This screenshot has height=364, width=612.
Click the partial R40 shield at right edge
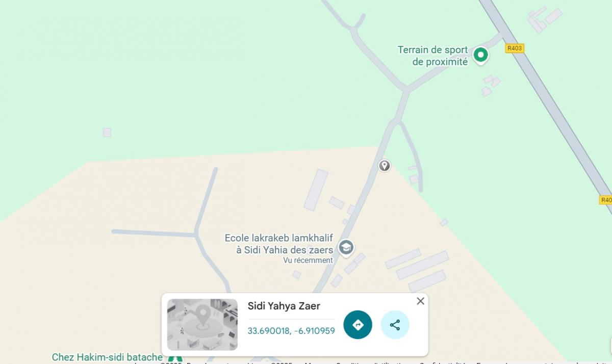pyautogui.click(x=605, y=200)
